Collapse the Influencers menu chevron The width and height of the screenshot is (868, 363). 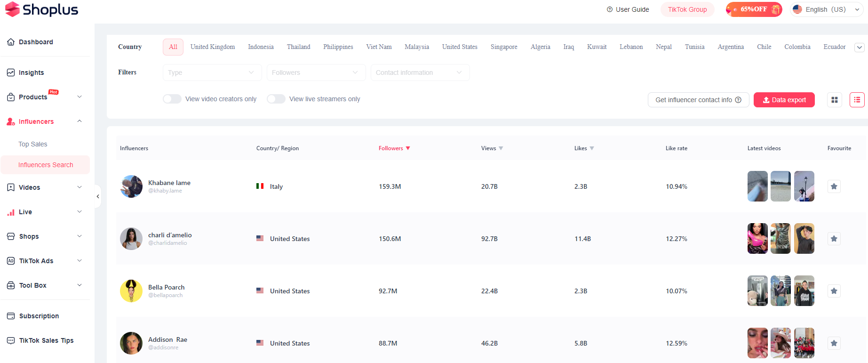tap(80, 121)
